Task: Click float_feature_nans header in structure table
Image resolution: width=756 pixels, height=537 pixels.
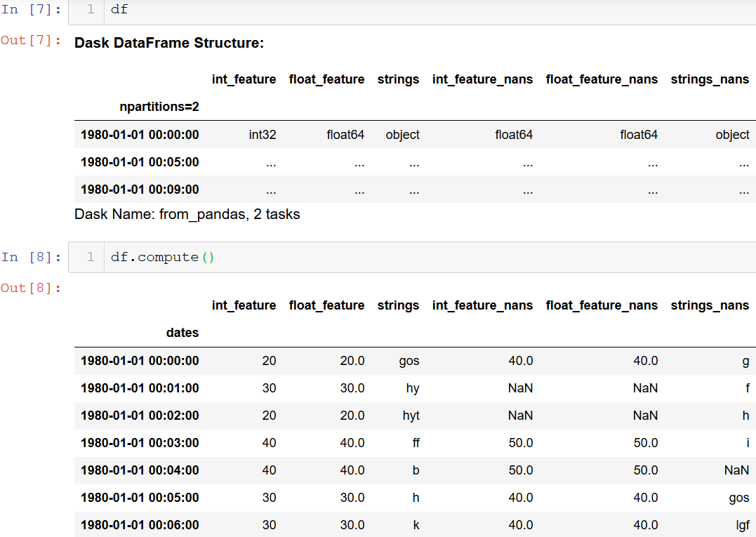Action: [x=602, y=79]
